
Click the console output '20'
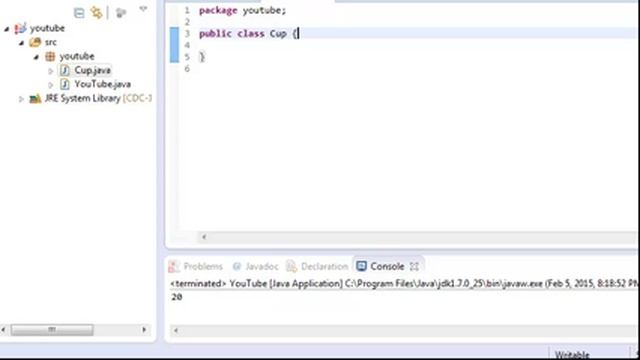pyautogui.click(x=177, y=297)
